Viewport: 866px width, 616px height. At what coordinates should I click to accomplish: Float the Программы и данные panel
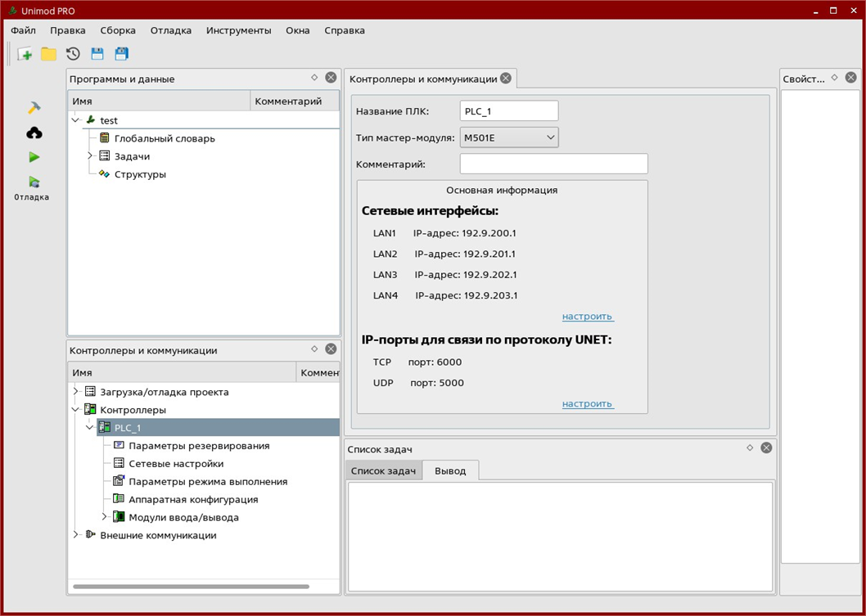click(314, 78)
